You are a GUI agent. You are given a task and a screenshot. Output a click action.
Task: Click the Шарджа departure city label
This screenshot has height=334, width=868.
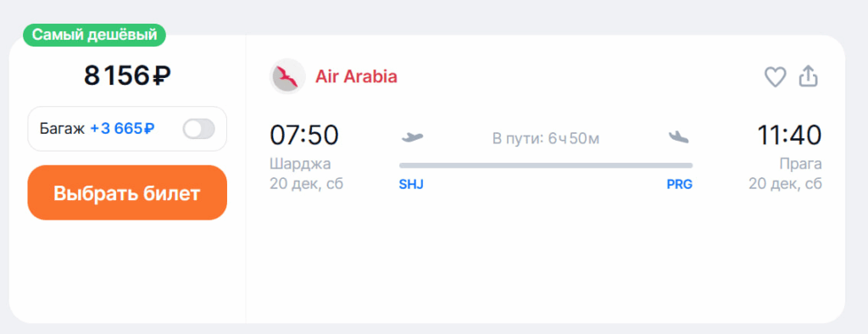click(x=300, y=164)
